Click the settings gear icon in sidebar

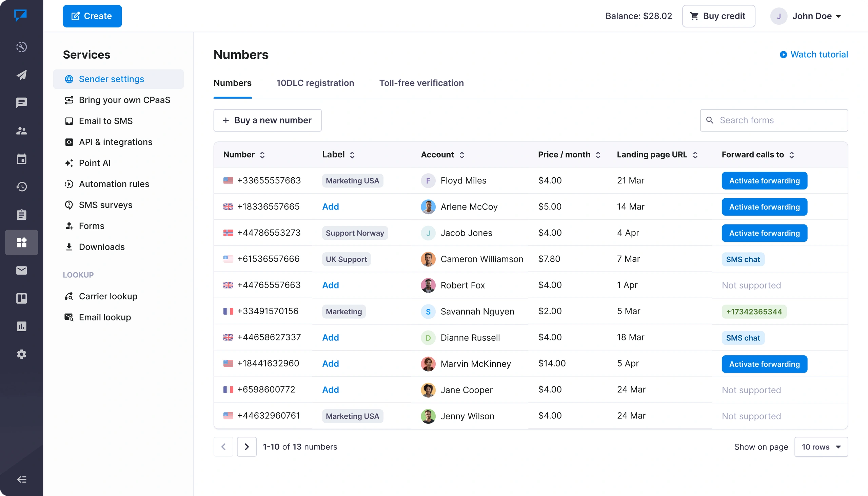click(x=21, y=354)
